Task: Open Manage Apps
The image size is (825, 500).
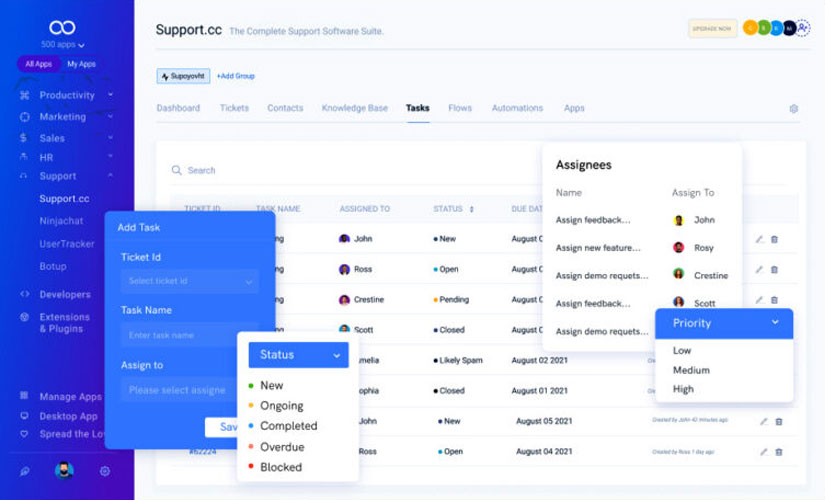Action: coord(71,396)
